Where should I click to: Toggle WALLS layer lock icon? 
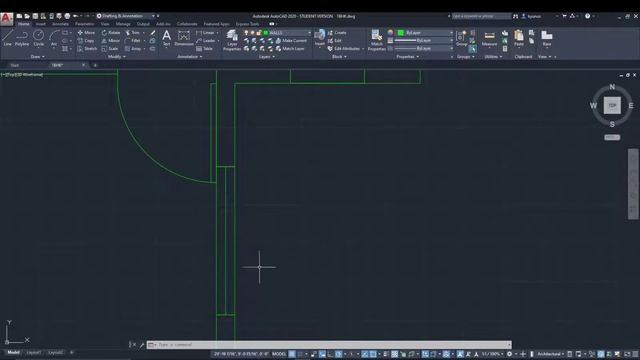259,33
